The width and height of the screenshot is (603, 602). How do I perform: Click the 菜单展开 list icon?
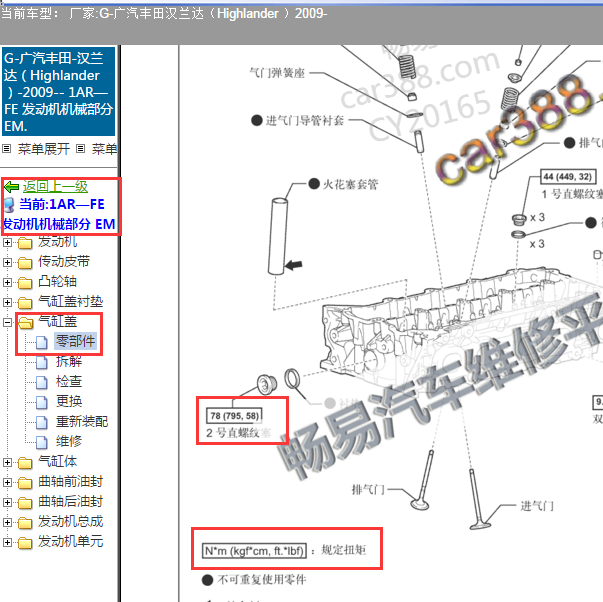coord(7,148)
